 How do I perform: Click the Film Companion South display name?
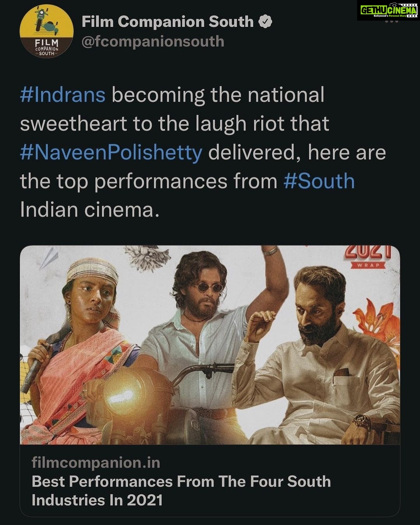pos(168,22)
